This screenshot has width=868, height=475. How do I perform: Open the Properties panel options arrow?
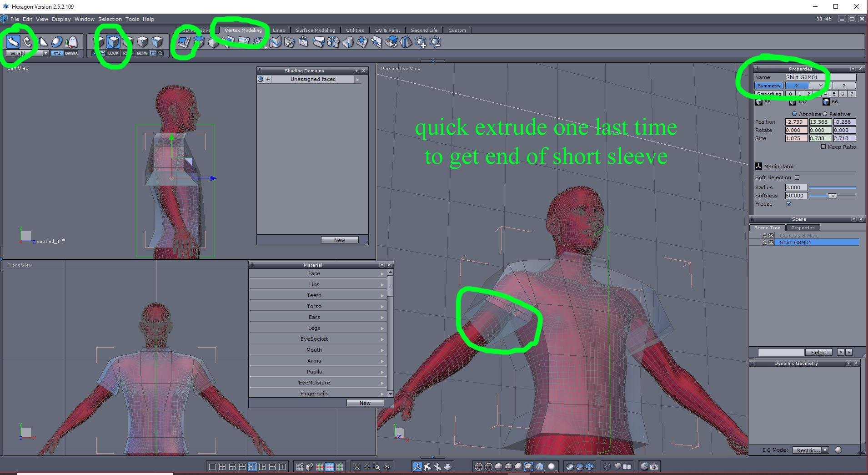tap(853, 69)
